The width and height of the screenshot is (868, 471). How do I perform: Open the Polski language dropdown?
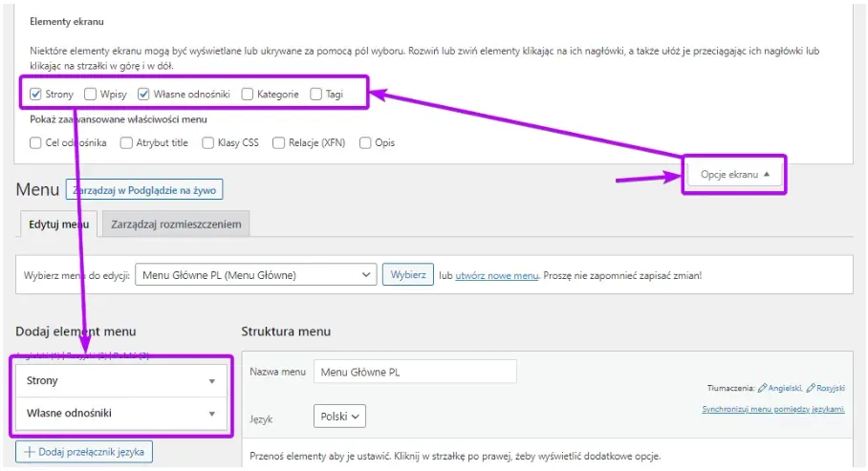click(340, 417)
